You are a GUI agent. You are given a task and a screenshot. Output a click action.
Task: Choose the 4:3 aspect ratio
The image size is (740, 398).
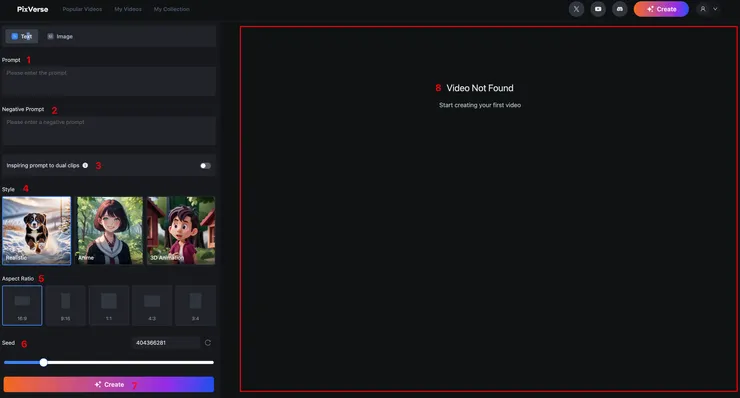(152, 305)
